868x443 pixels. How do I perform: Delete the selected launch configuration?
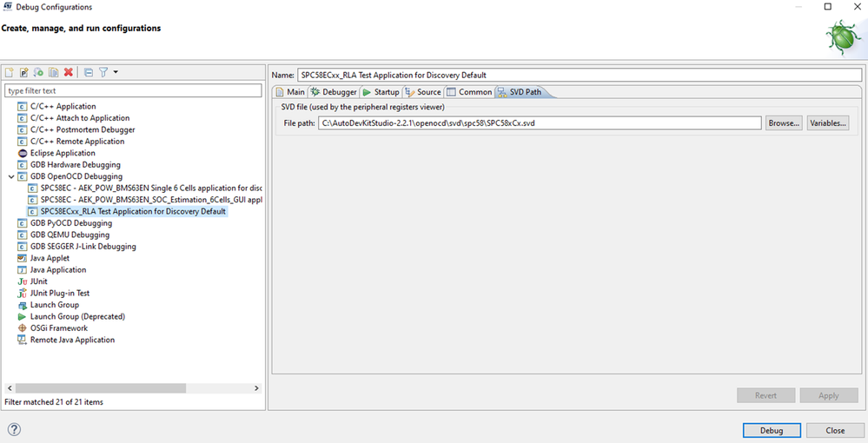(x=69, y=72)
